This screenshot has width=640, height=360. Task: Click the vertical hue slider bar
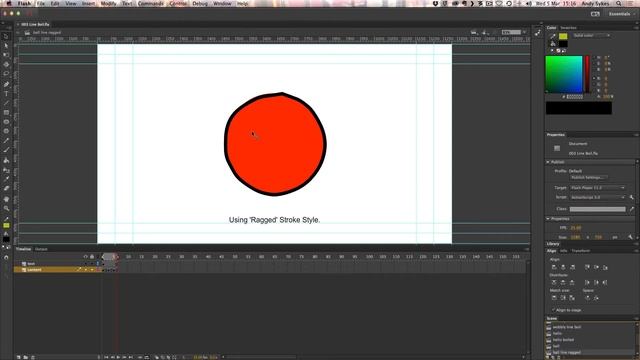tap(587, 74)
